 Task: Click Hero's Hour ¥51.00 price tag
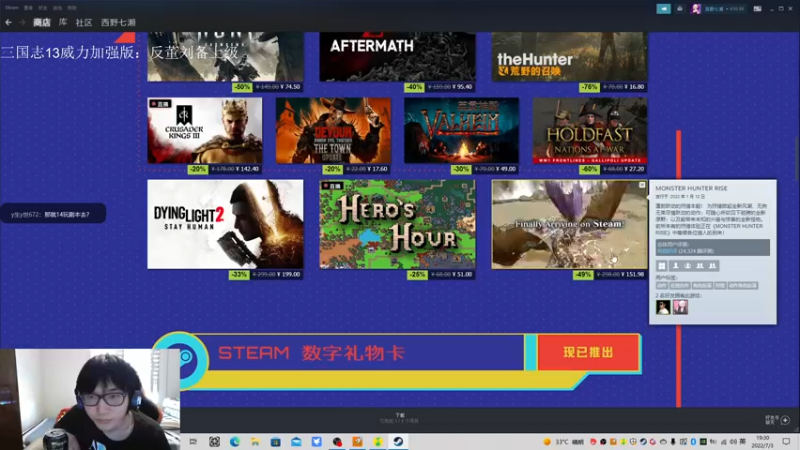[441, 274]
